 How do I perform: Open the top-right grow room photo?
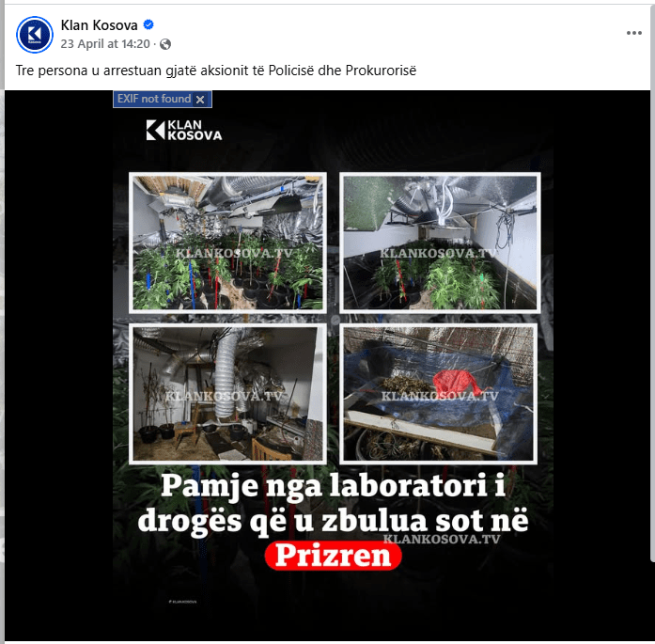(440, 243)
